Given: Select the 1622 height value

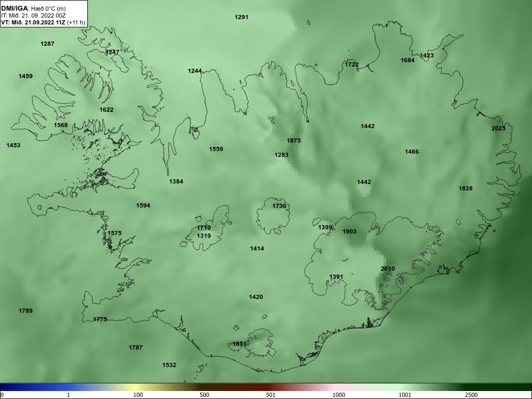Looking at the screenshot, I should click(106, 110).
